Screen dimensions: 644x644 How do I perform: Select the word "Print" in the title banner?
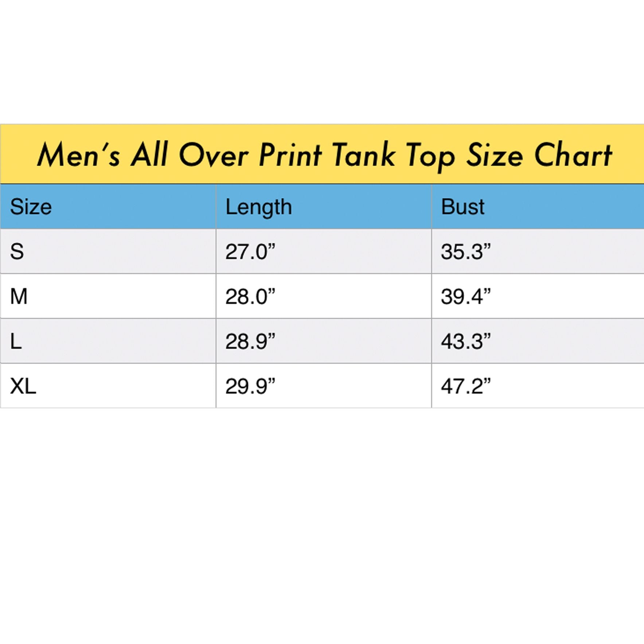(x=290, y=155)
